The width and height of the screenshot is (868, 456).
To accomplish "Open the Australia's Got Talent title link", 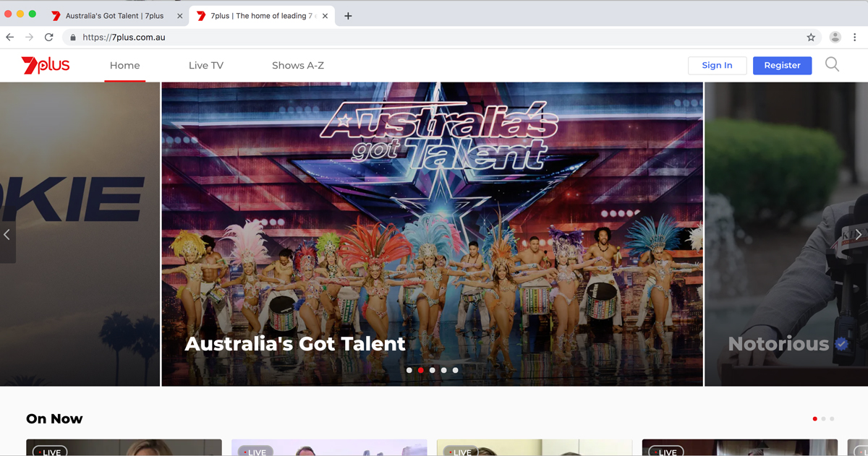I will tap(295, 343).
